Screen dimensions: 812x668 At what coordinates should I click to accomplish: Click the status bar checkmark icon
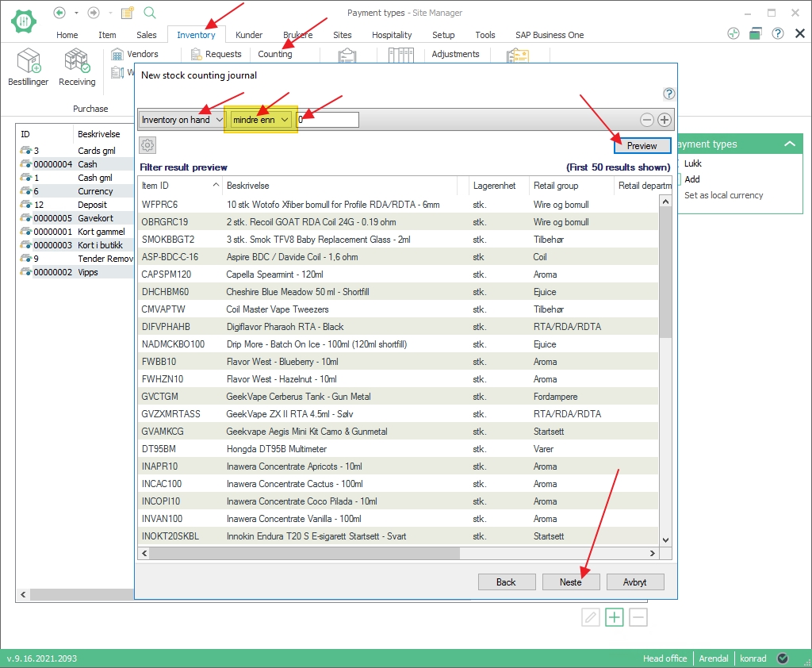[x=783, y=658]
